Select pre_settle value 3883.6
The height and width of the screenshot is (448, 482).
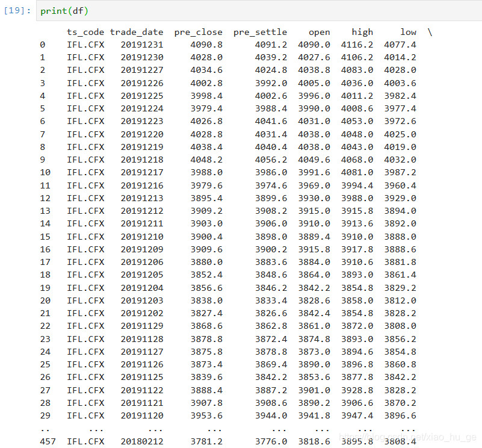(x=271, y=262)
